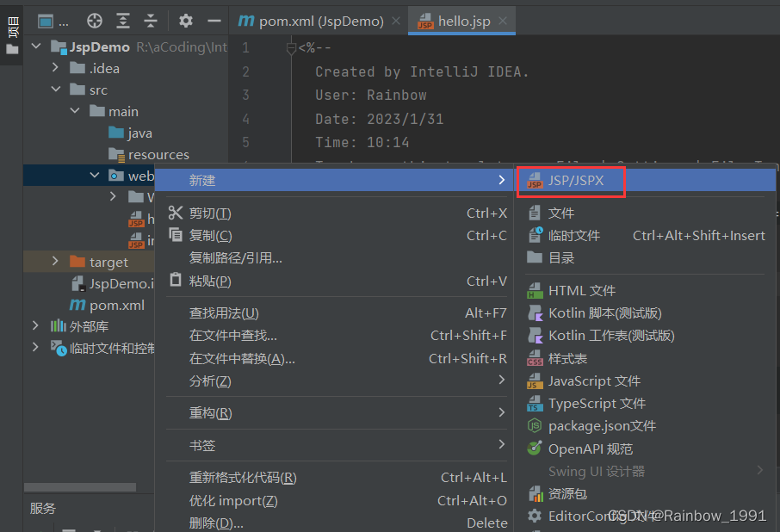Collapse the src folder
The image size is (780, 532).
(x=56, y=89)
